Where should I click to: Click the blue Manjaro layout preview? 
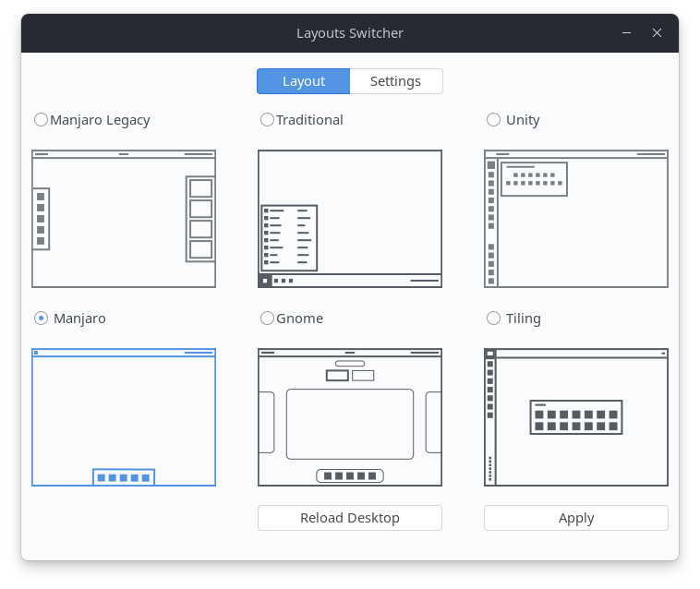tap(124, 417)
